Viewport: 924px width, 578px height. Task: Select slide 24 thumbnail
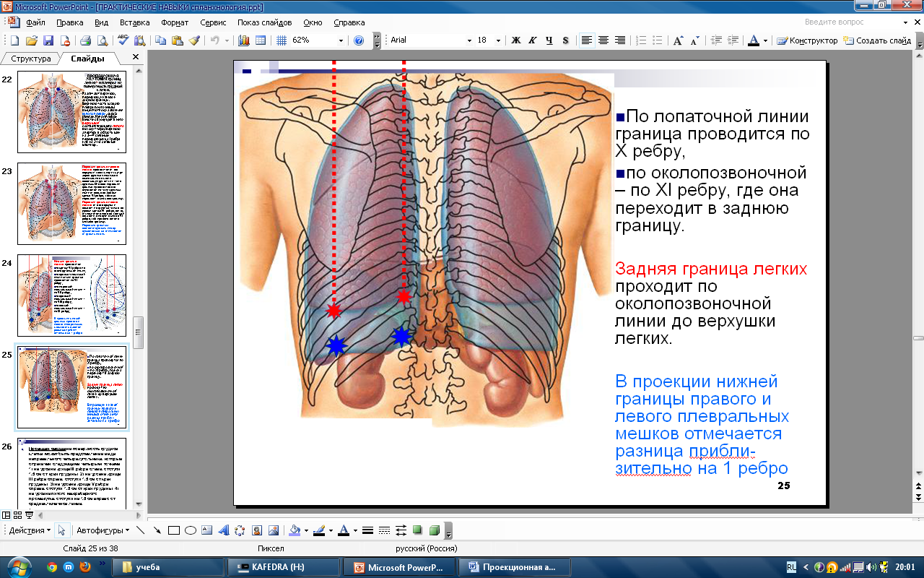pos(71,295)
